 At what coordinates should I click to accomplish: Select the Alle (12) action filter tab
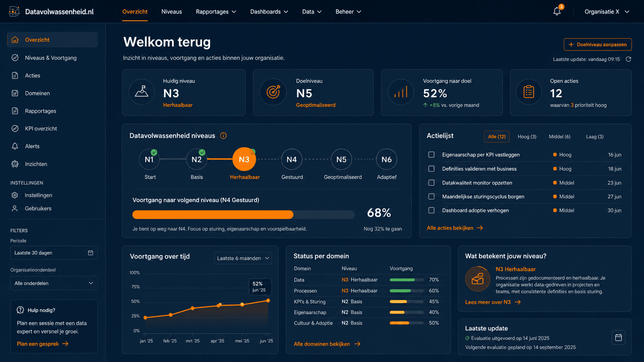[x=497, y=137]
